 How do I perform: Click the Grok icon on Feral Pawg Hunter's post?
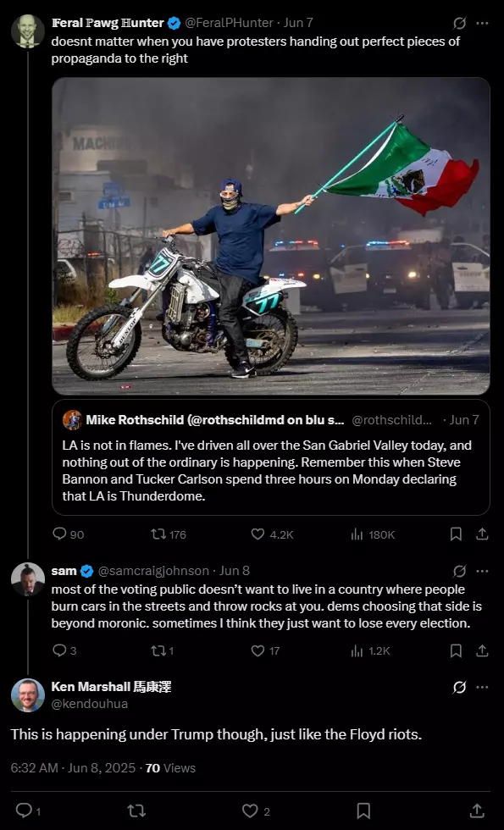(x=459, y=24)
